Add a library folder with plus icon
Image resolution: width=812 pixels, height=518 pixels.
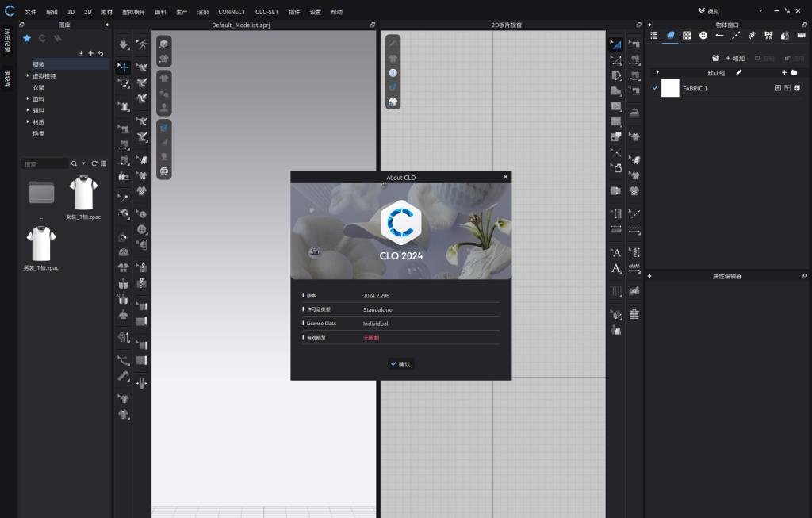pyautogui.click(x=91, y=53)
